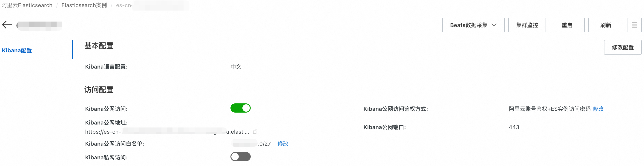Open the hamburger menu icon

[x=634, y=25]
